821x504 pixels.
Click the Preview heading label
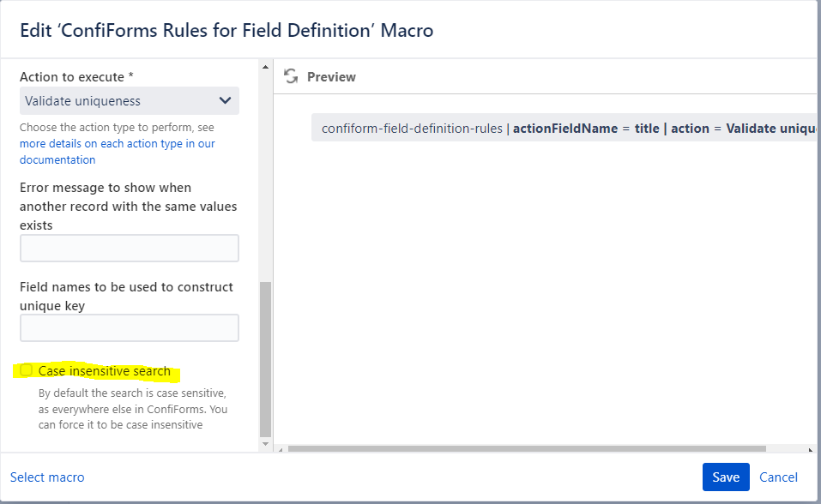pyautogui.click(x=331, y=77)
